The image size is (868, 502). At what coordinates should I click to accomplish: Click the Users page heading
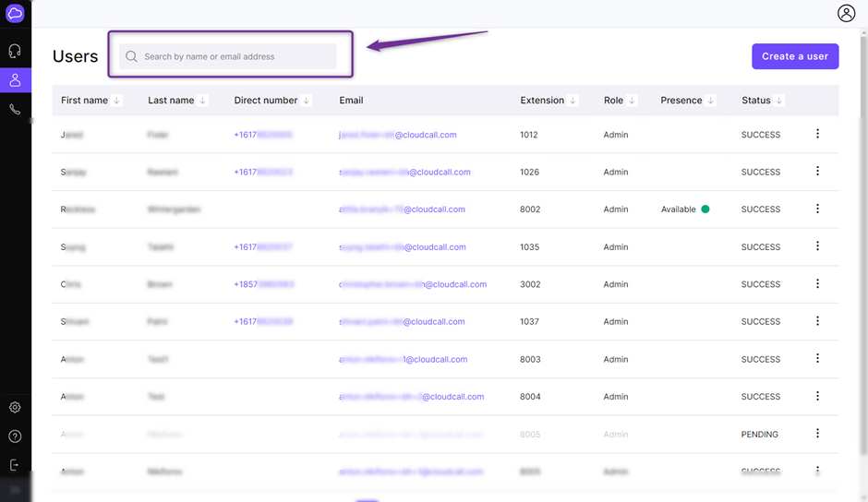coord(76,56)
